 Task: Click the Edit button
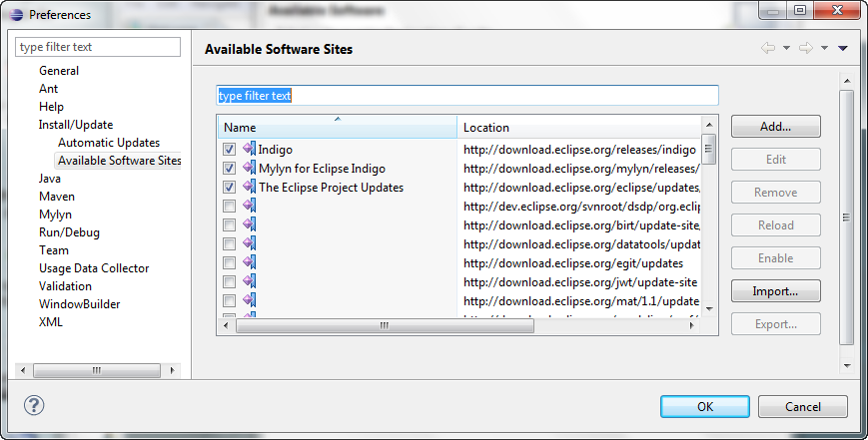click(x=775, y=160)
